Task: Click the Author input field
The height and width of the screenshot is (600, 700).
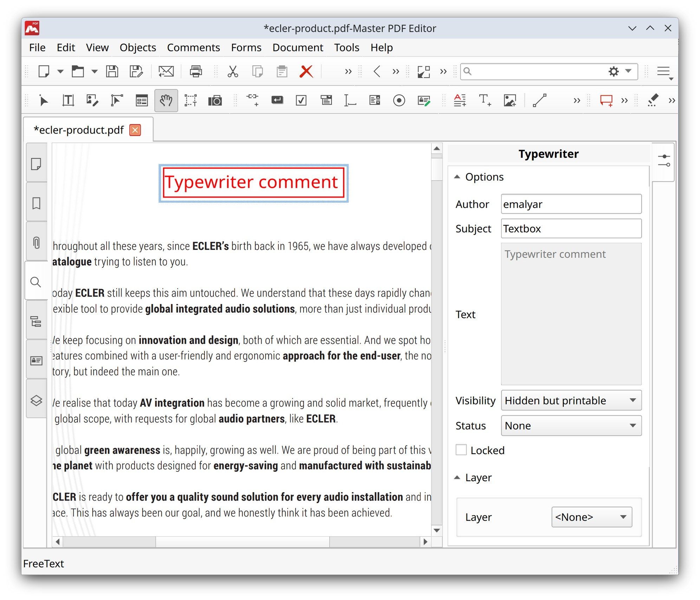Action: coord(571,204)
